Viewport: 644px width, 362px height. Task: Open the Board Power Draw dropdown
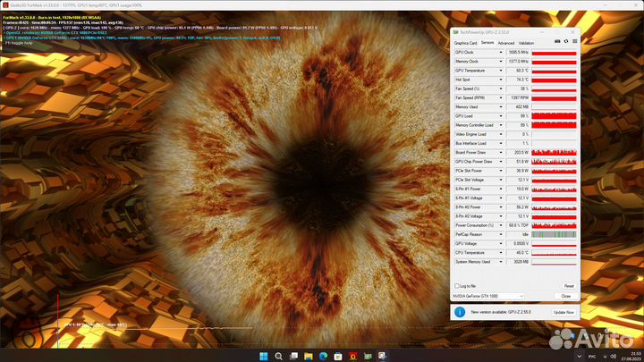[501, 152]
